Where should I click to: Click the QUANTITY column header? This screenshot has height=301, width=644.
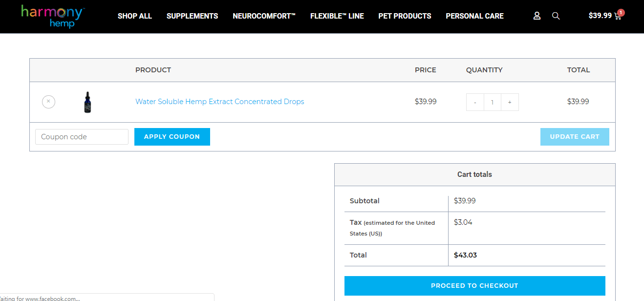(x=484, y=70)
